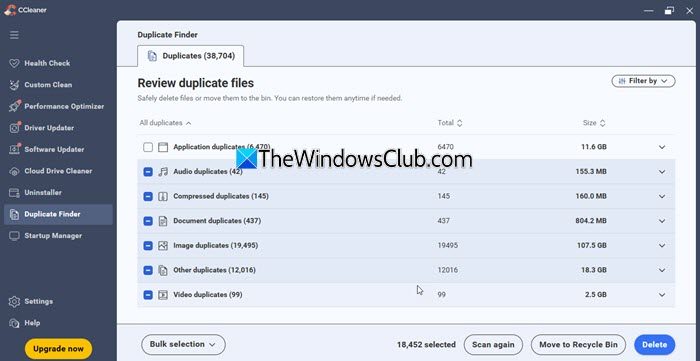Expand the Image duplicates row chevron
700x361 pixels.
[662, 245]
